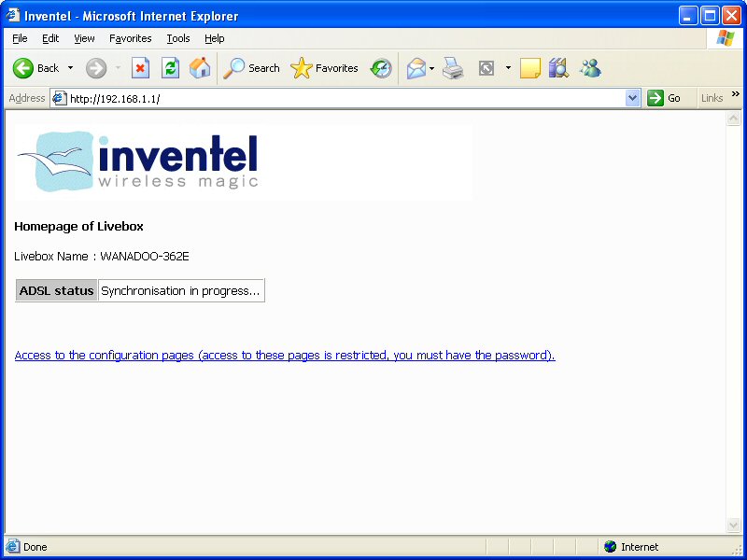Open the History clock icon
The image size is (747, 560).
tap(381, 68)
